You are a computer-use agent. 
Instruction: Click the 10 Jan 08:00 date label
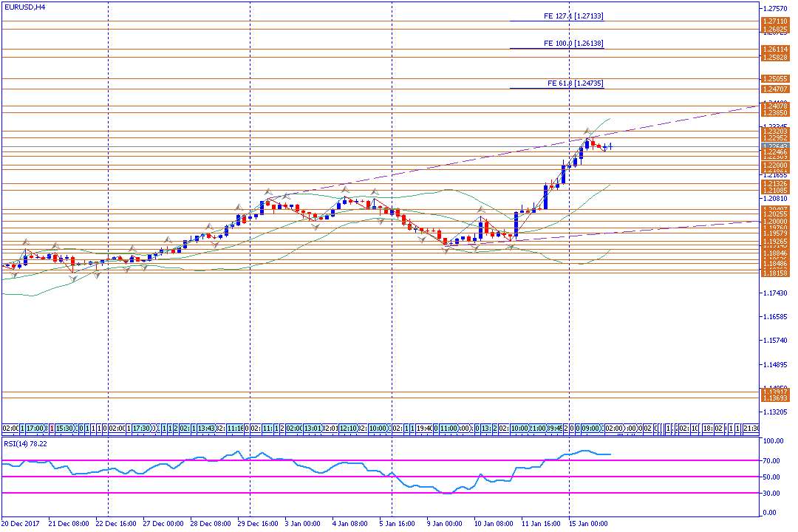tap(494, 523)
